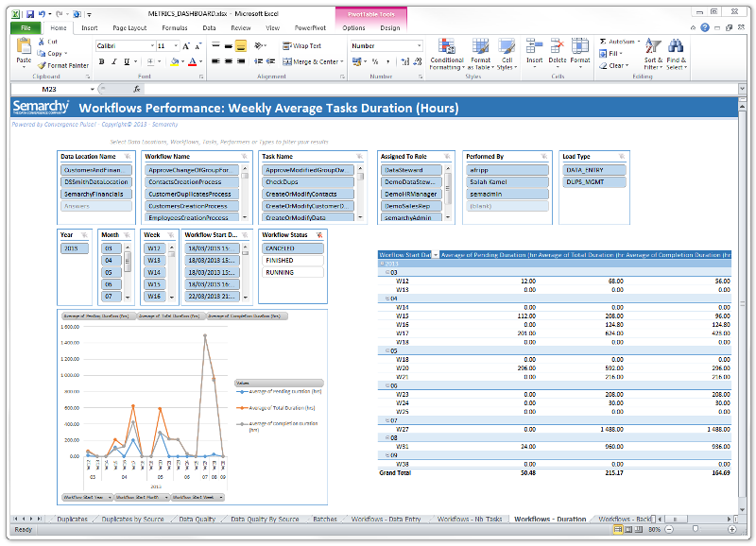This screenshot has height=546, width=756.
Task: Click the Cut scissors icon
Action: pos(42,42)
